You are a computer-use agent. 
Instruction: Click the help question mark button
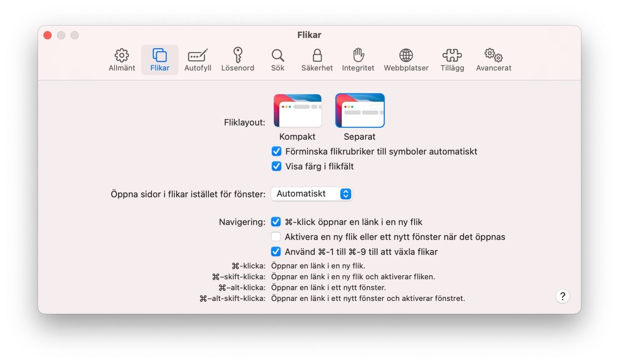[562, 296]
